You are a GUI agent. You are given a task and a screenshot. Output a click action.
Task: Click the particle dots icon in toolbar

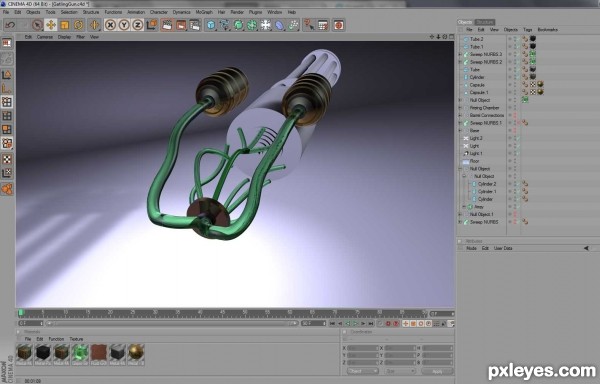pos(293,25)
